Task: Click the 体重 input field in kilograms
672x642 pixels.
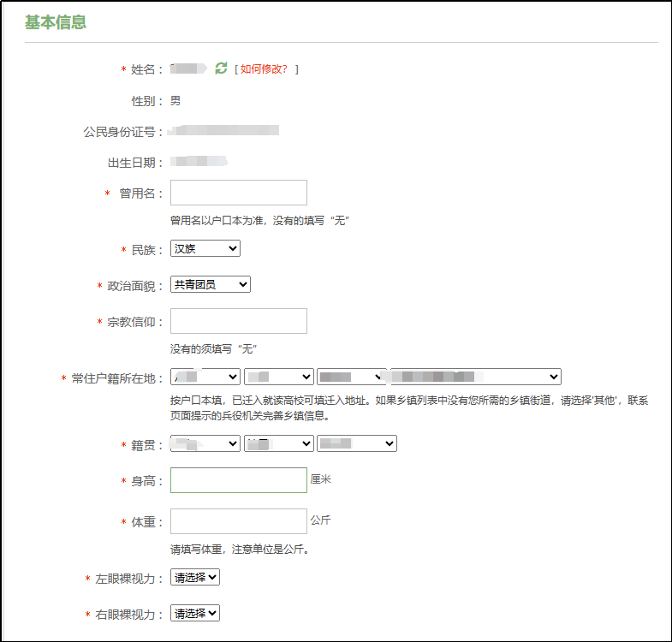Action: [239, 521]
